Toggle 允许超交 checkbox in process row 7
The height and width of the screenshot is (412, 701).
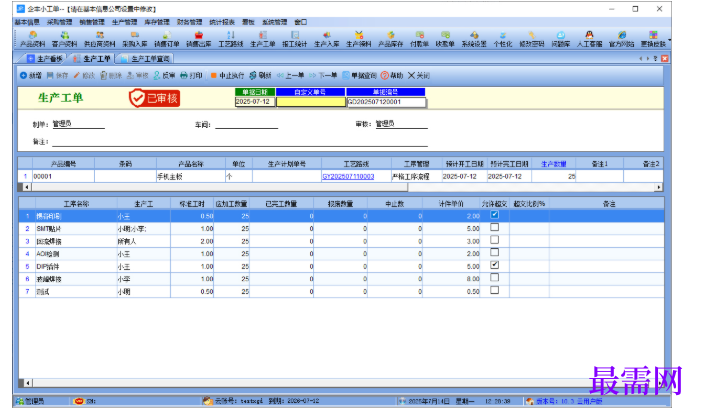pyautogui.click(x=494, y=290)
